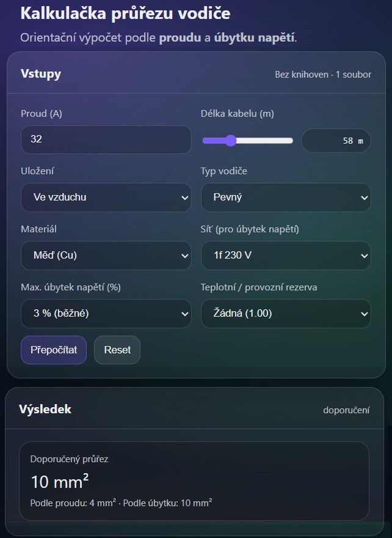This screenshot has width=392, height=538.
Task: Click the Přepočítat button
Action: [x=53, y=350]
